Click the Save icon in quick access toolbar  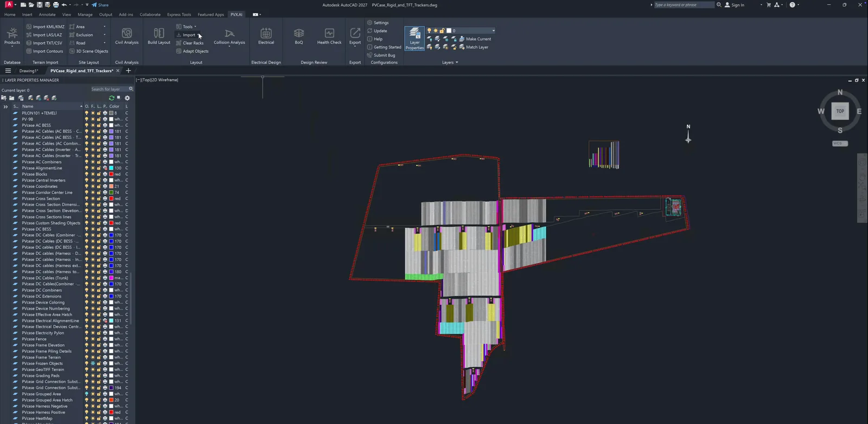(x=40, y=5)
